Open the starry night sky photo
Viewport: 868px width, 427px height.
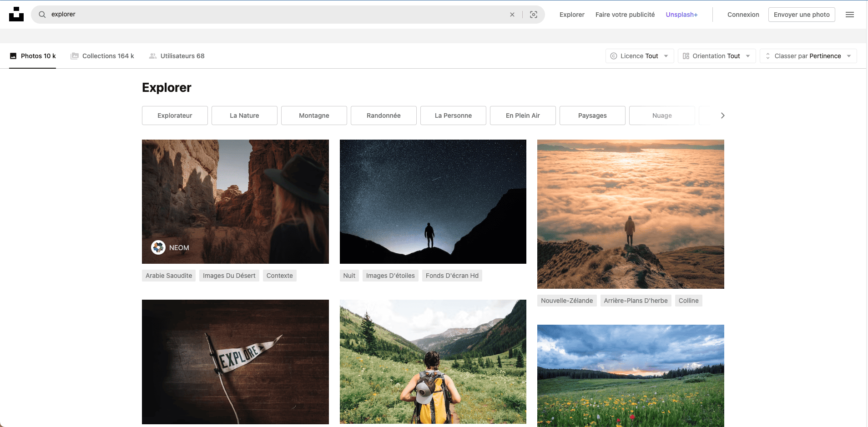[x=432, y=201]
